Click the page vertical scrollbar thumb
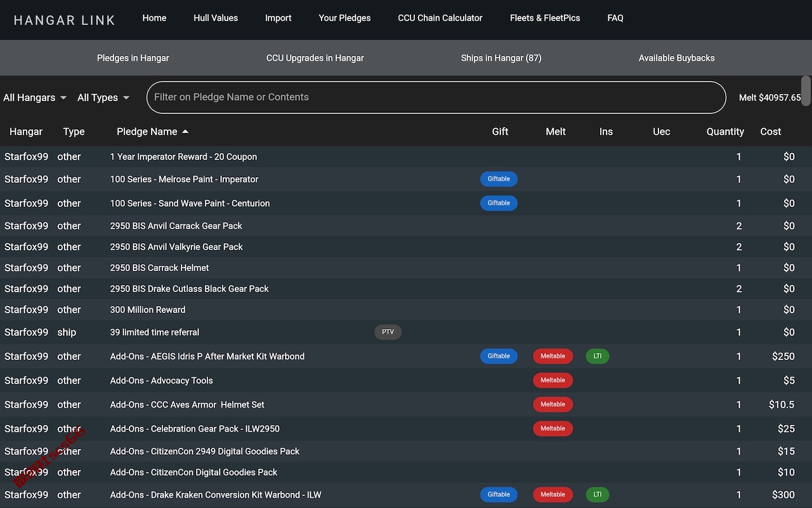This screenshot has height=508, width=812. [806, 91]
